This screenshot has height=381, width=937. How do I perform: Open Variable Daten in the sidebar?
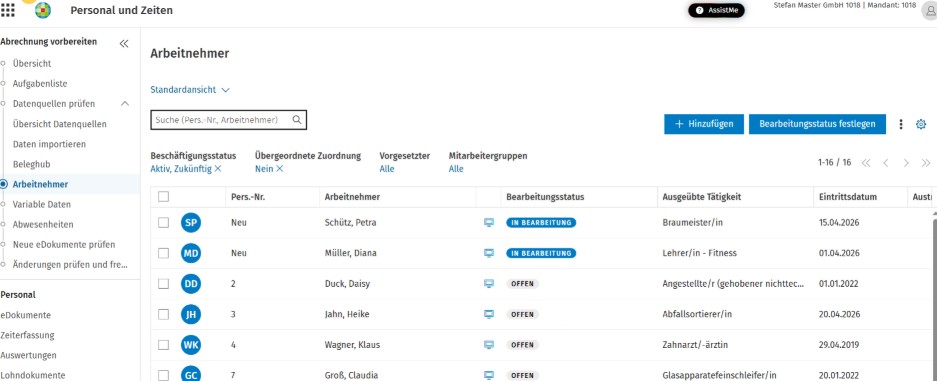tap(42, 204)
